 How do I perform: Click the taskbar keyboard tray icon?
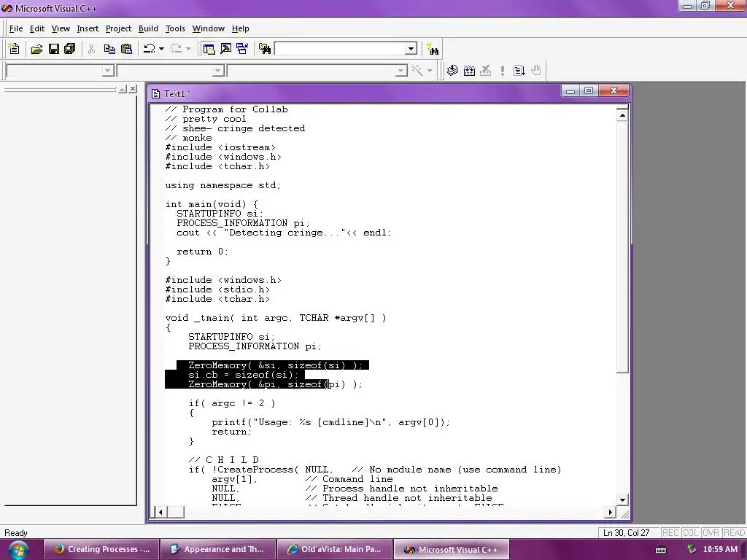[x=661, y=550]
